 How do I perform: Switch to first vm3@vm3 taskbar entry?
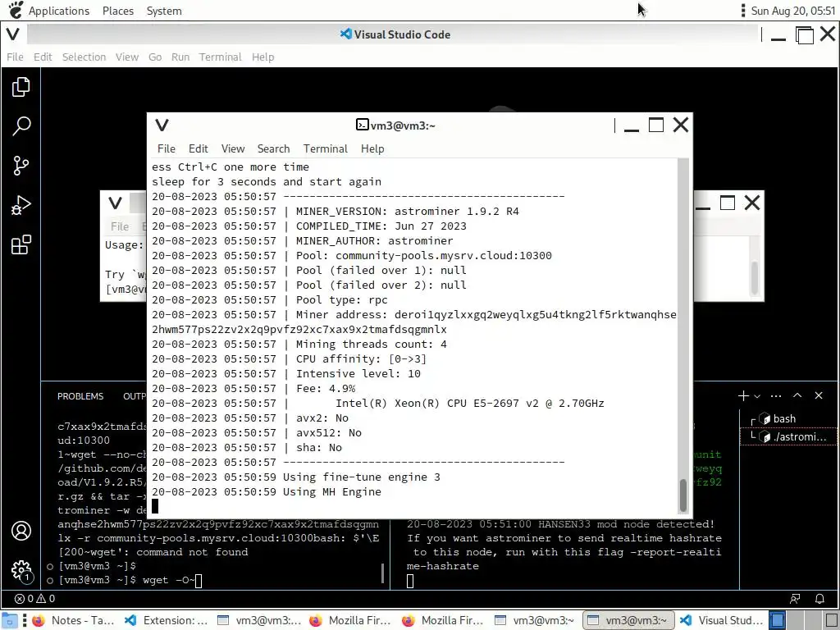point(259,620)
